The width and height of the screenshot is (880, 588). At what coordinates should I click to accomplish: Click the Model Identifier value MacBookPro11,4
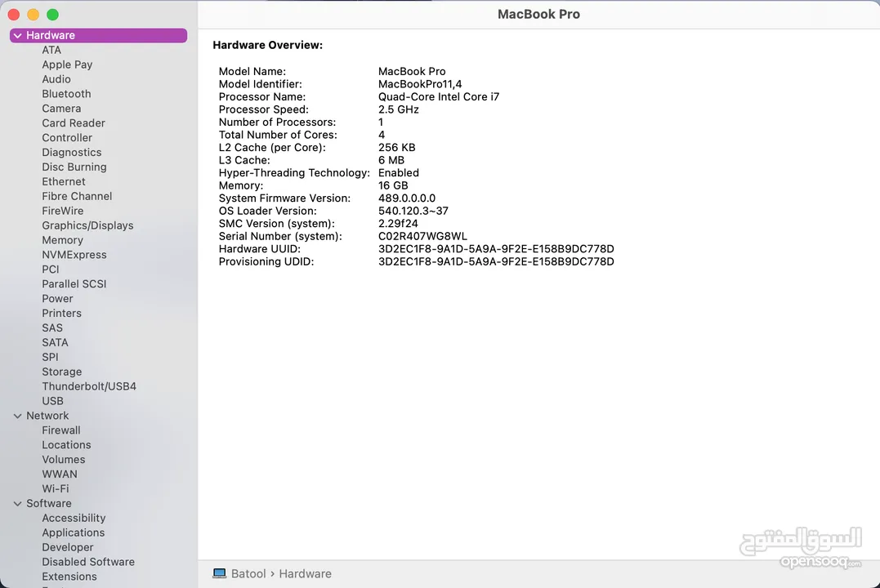(420, 84)
